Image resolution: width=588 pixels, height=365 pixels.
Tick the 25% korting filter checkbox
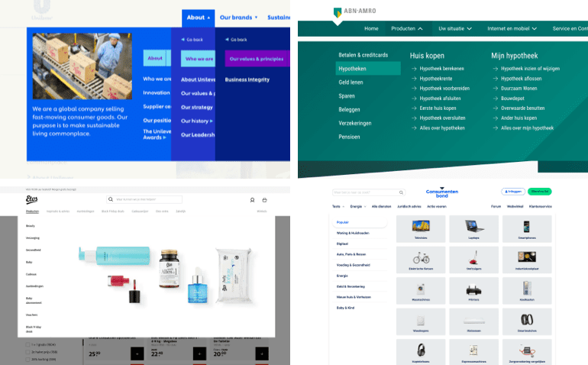tap(27, 359)
